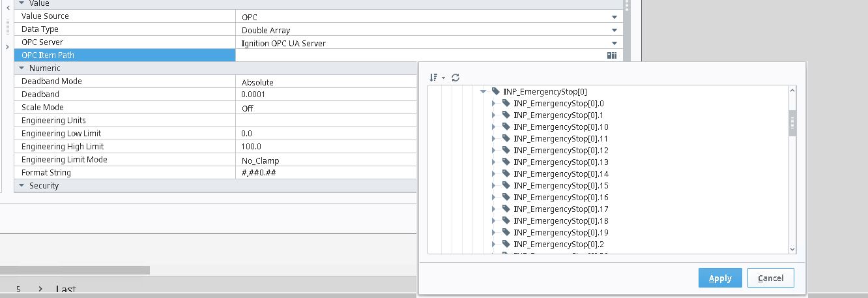The image size is (868, 298).
Task: Apply the selected OPC item
Action: (x=720, y=278)
